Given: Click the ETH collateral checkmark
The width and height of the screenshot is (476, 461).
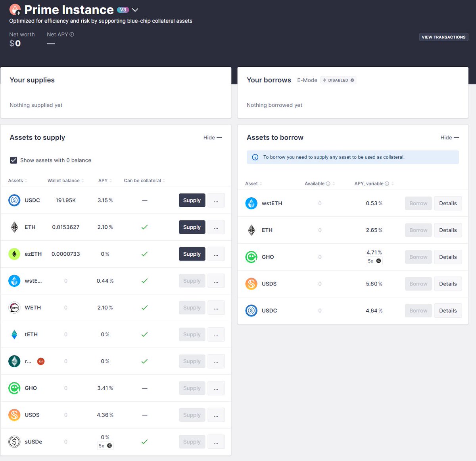Looking at the screenshot, I should tap(144, 227).
